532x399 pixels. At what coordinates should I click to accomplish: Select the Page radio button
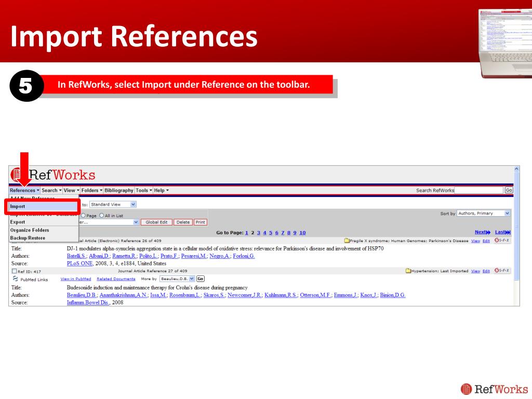tap(83, 216)
